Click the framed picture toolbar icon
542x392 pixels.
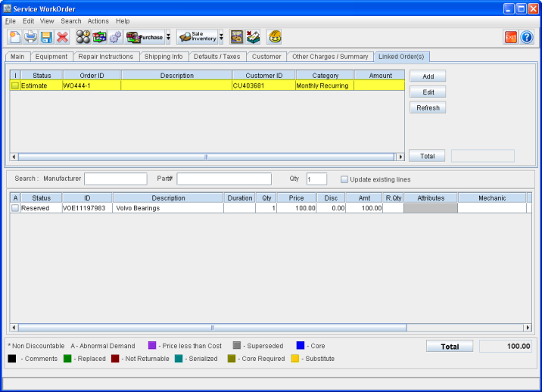237,37
